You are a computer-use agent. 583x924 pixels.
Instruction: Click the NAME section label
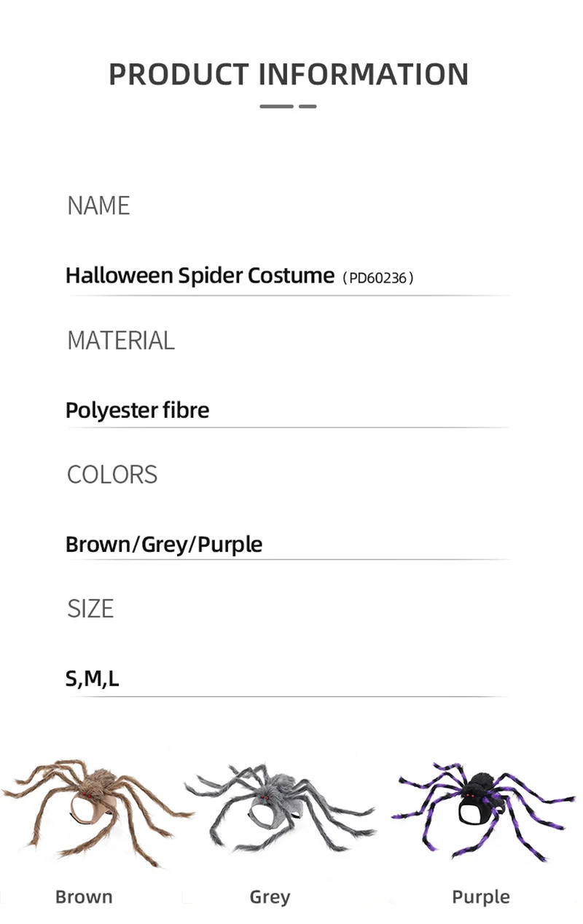pyautogui.click(x=98, y=206)
